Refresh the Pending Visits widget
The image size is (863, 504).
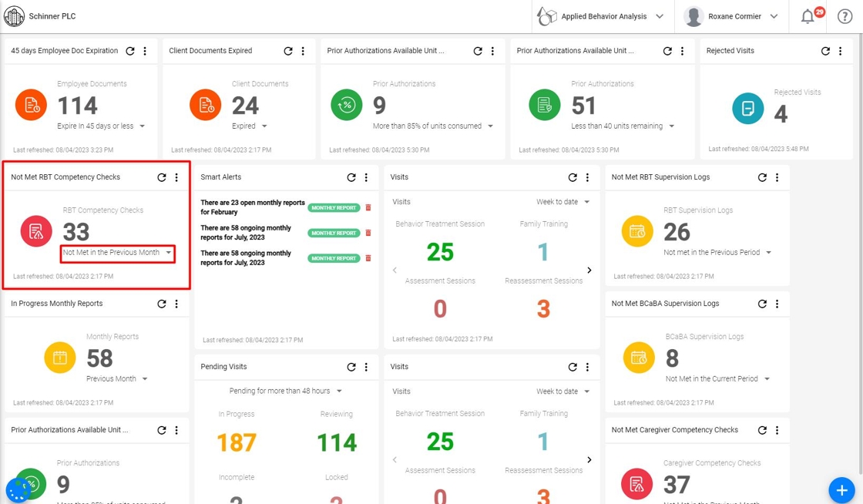click(x=351, y=368)
